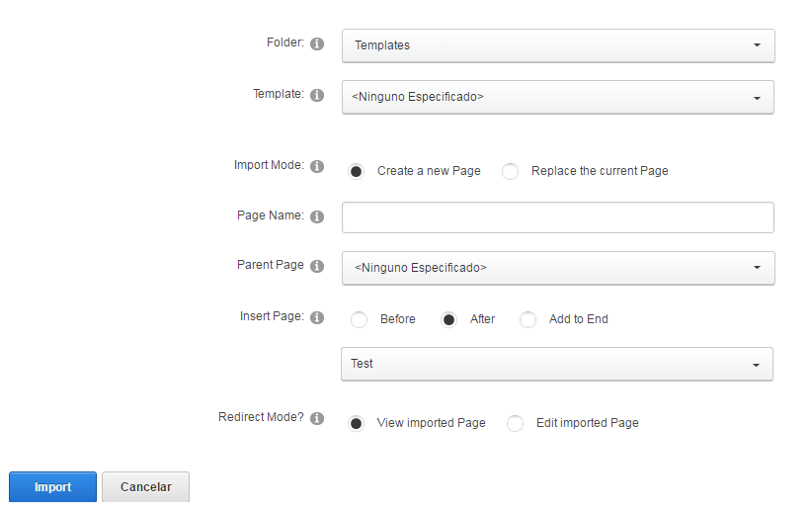This screenshot has height=512, width=812.
Task: Click the info icon beside Folder label
Action: 317,44
